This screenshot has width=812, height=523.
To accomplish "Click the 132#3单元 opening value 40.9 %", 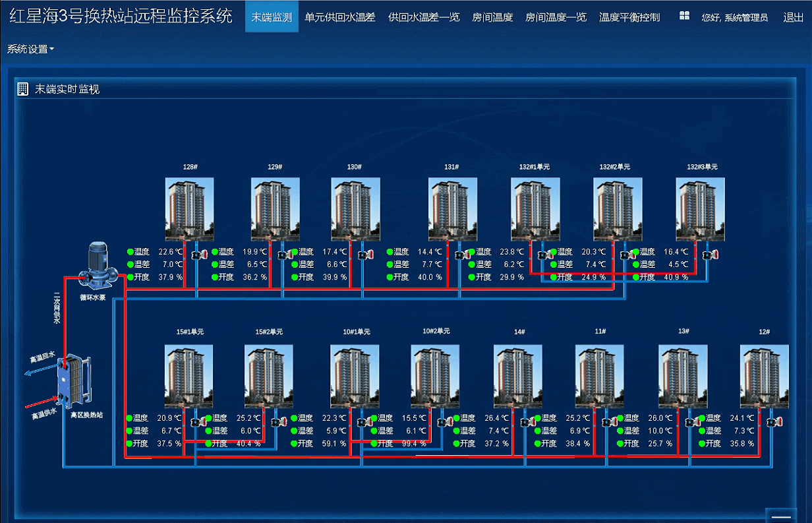I will pos(676,277).
